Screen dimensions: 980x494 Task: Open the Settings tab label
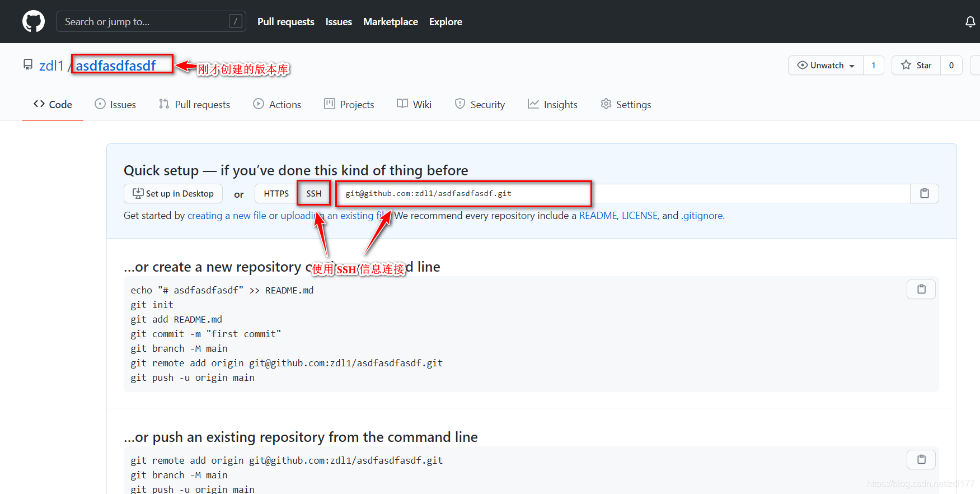(634, 104)
